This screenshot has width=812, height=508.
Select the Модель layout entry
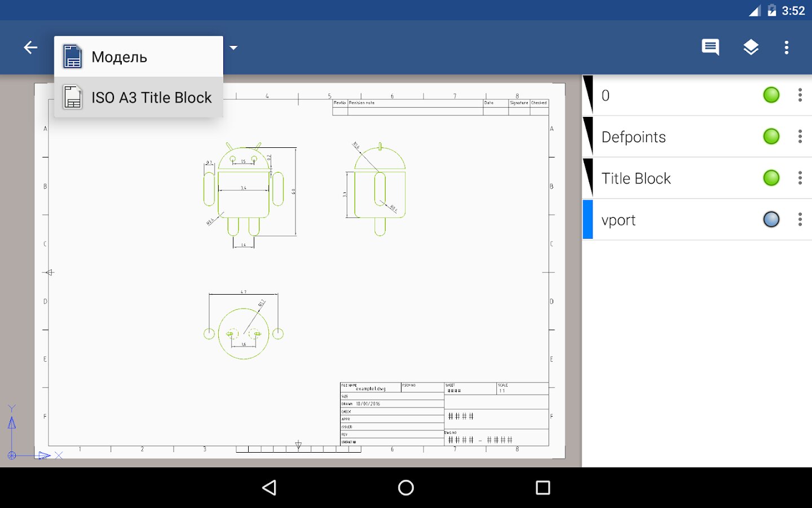[x=139, y=56]
